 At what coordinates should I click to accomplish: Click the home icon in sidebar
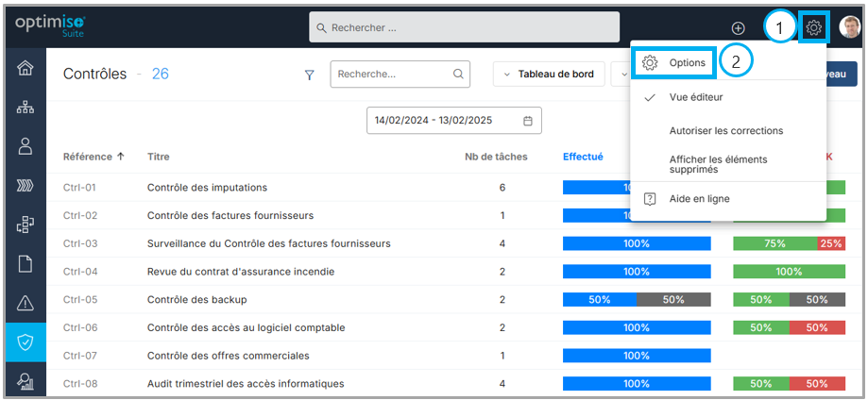coord(26,69)
